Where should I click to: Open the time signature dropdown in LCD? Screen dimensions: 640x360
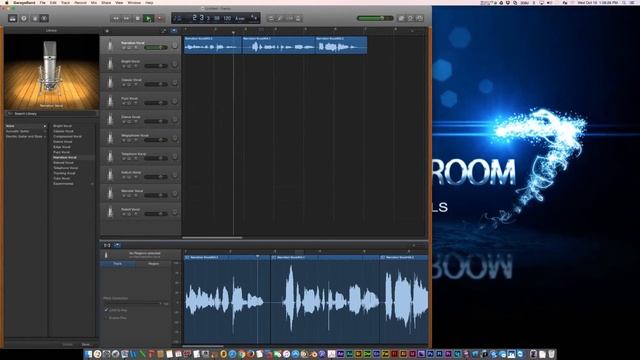pyautogui.click(x=254, y=18)
